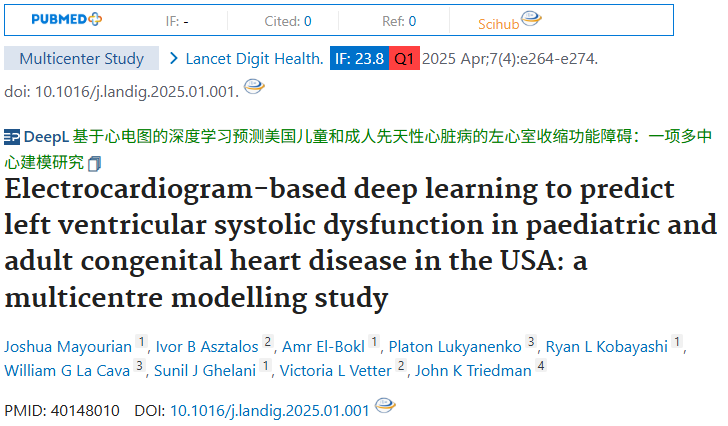Open the bottom DOI link 10.1016/j.landig.2025.01.001

pyautogui.click(x=269, y=410)
